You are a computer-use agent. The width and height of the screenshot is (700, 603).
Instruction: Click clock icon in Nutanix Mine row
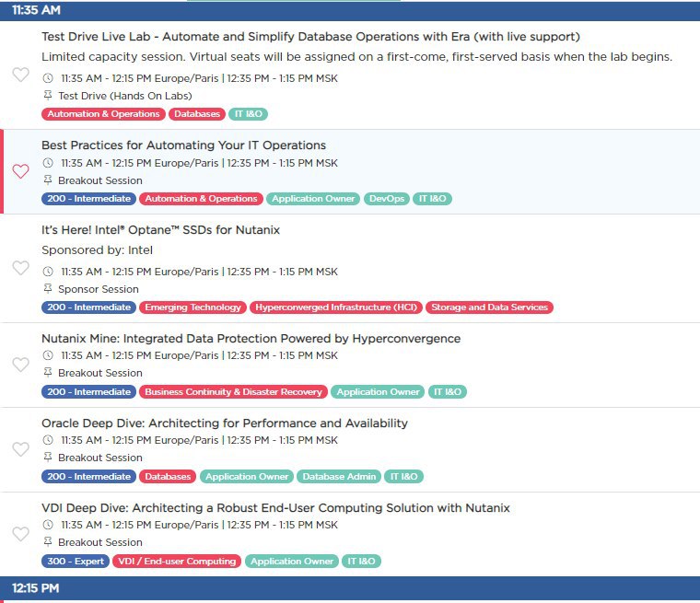coord(48,355)
